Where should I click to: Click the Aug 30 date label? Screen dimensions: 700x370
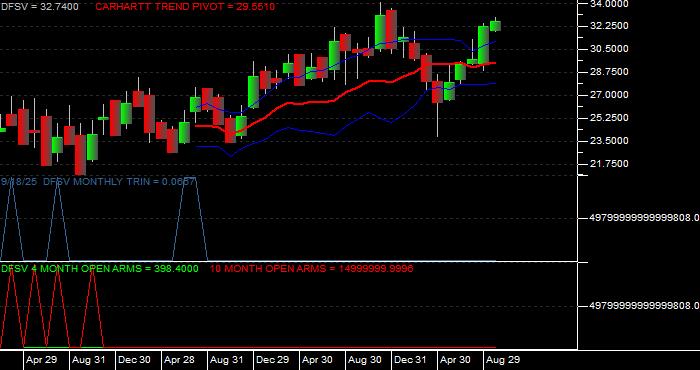pos(365,360)
